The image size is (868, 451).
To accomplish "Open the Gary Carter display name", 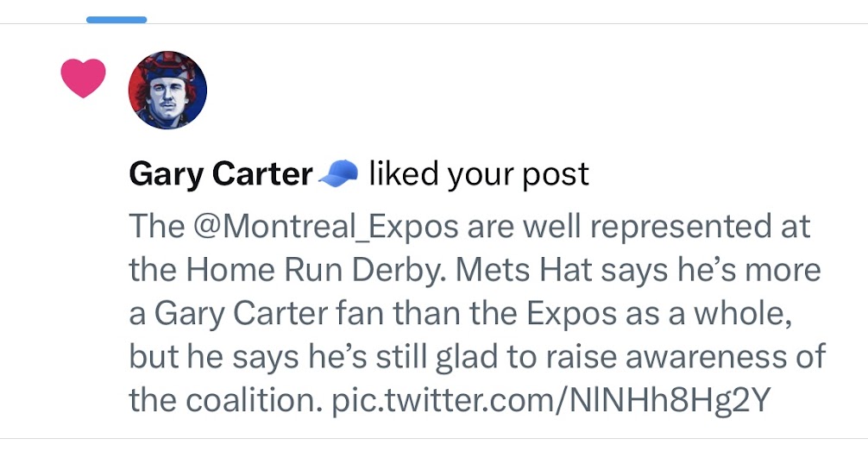I will (220, 174).
